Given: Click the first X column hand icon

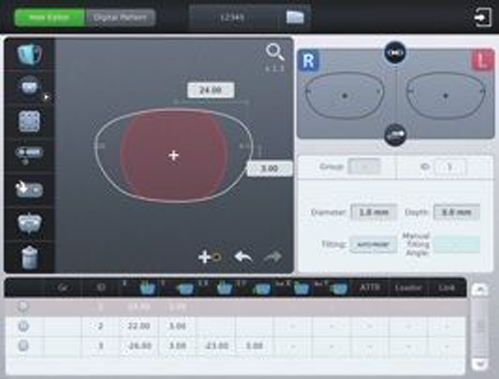Looking at the screenshot, I should pos(147,288).
